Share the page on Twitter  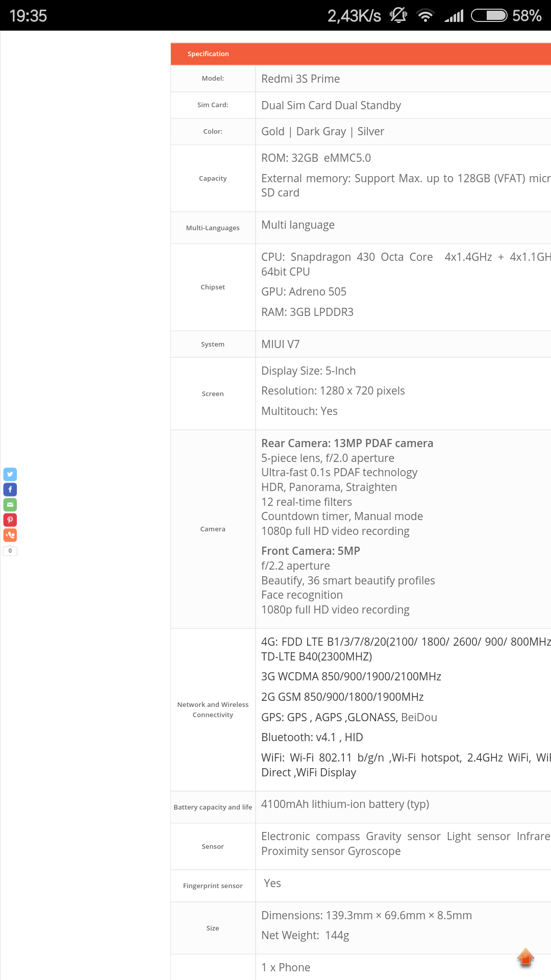10,474
